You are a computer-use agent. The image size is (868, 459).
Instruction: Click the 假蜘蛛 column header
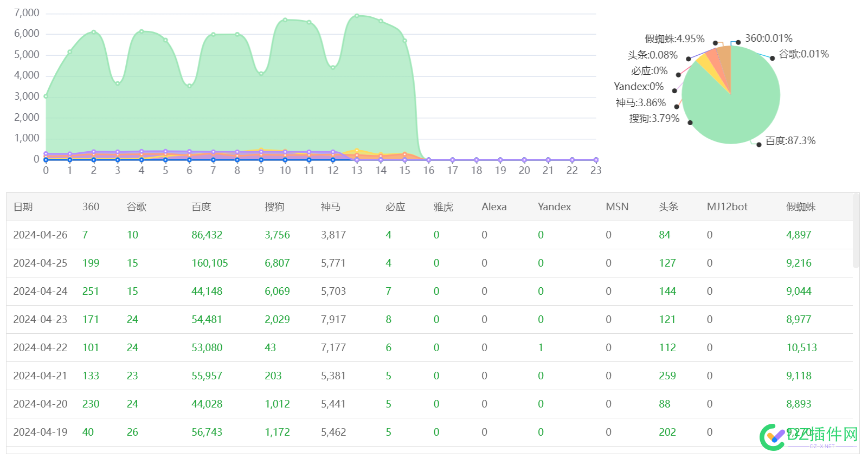click(x=801, y=207)
